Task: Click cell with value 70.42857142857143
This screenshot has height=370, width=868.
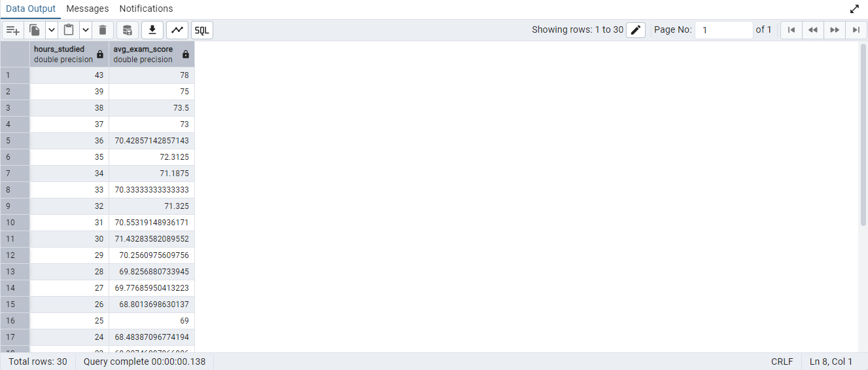Action: (x=152, y=141)
